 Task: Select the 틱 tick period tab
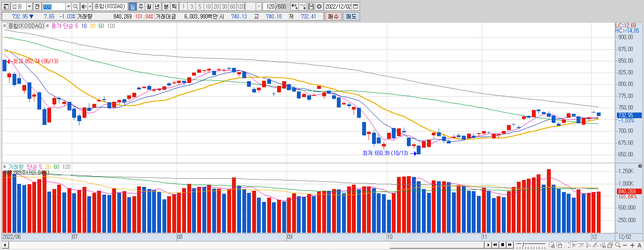[x=174, y=6]
